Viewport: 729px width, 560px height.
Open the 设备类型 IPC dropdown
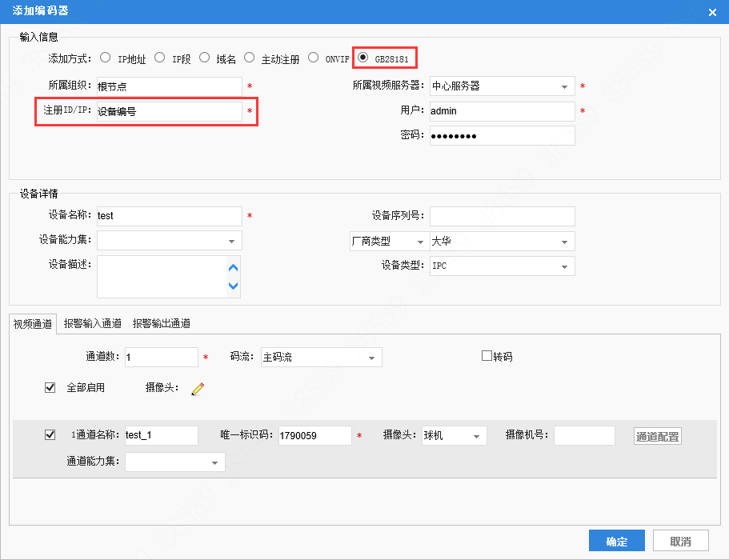pyautogui.click(x=502, y=266)
